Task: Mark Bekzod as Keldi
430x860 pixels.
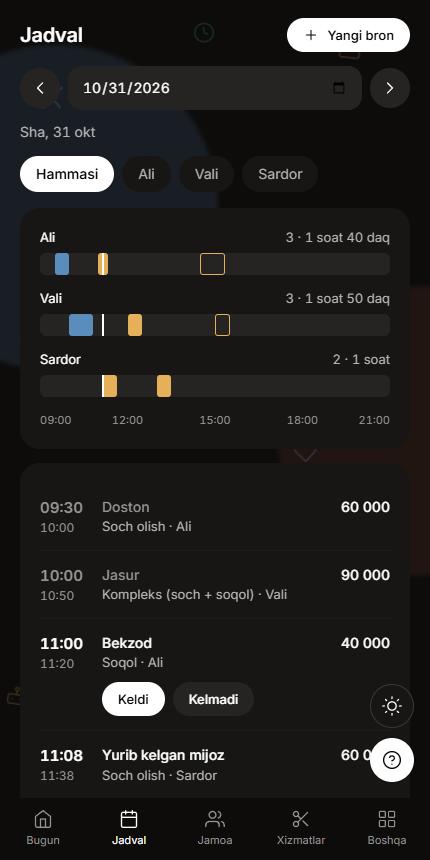Action: pos(133,699)
